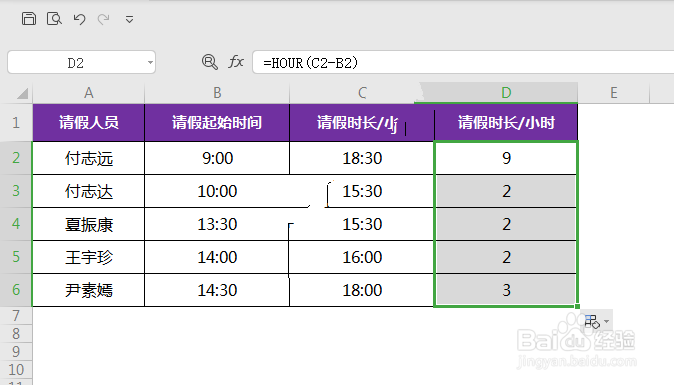The height and width of the screenshot is (385, 674).
Task: Click header cell 请假起始时间
Action: (217, 123)
